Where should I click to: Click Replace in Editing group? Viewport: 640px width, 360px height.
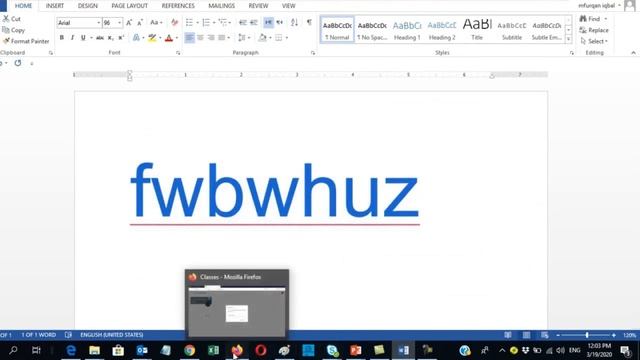594,30
